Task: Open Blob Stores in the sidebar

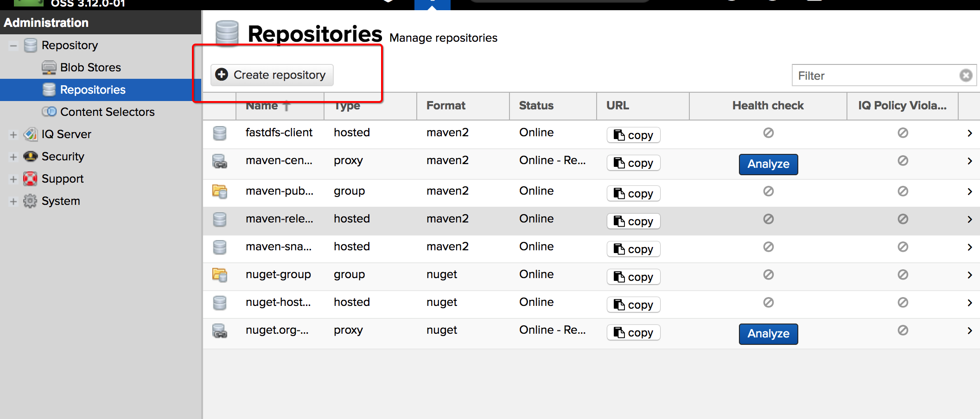Action: 90,68
